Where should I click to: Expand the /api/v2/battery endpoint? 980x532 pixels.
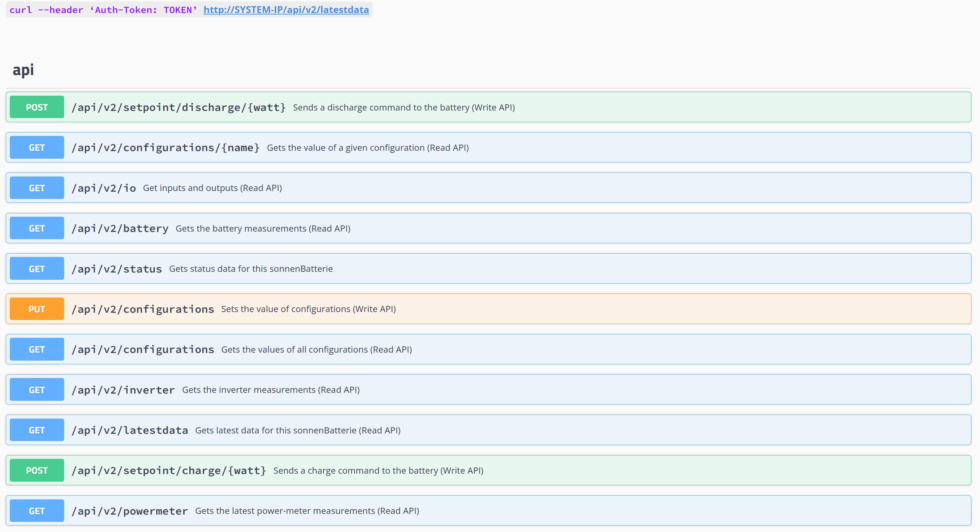point(120,228)
